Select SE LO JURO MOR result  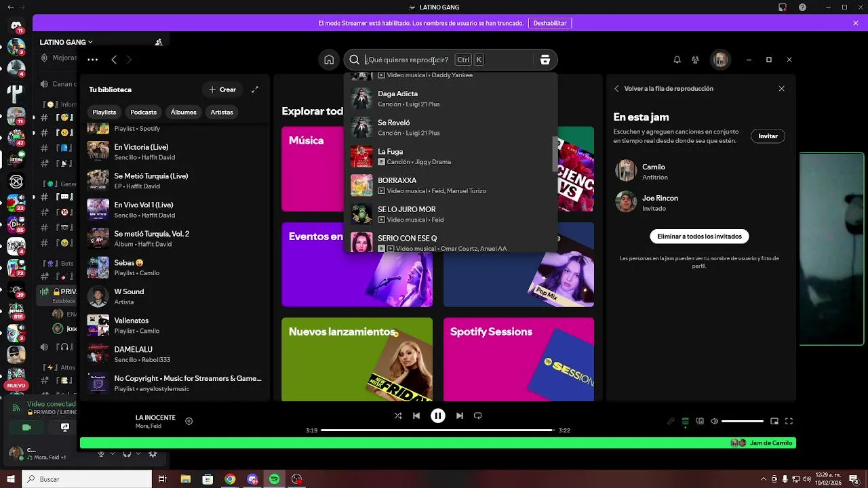point(451,214)
